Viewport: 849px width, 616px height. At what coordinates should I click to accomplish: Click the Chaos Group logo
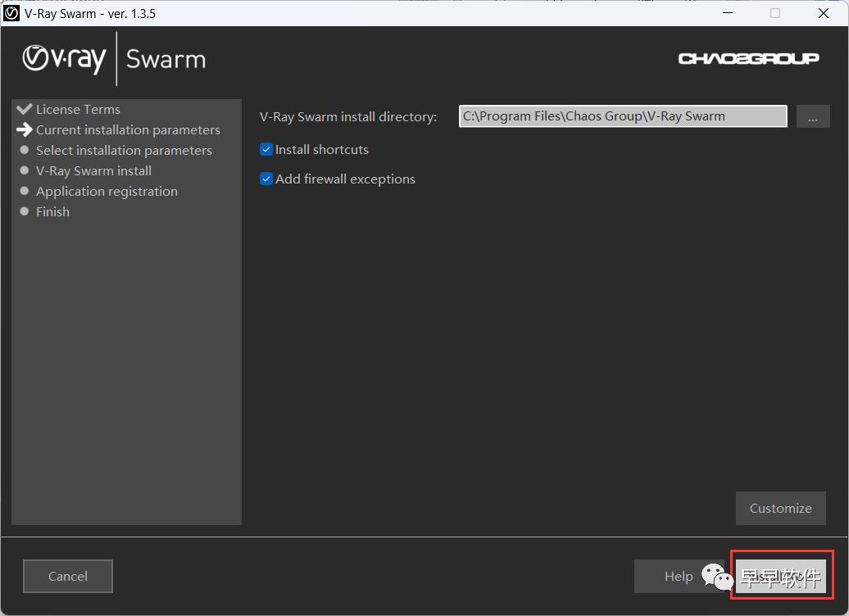pyautogui.click(x=748, y=58)
